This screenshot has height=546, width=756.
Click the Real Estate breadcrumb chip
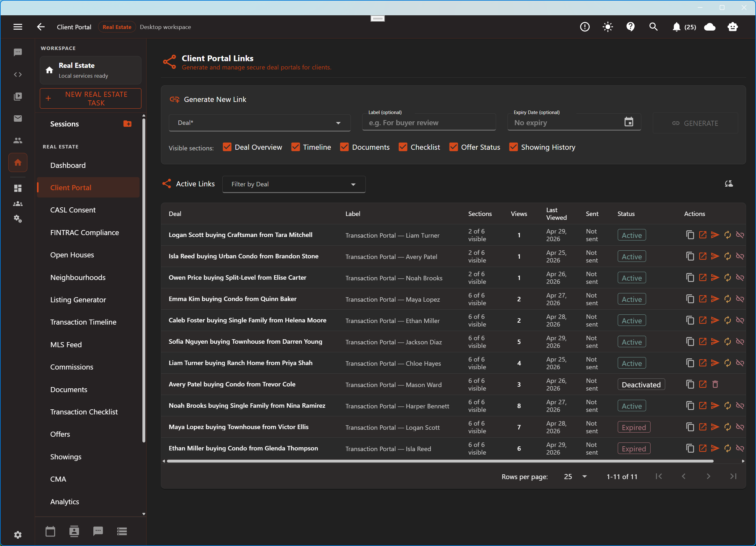117,27
